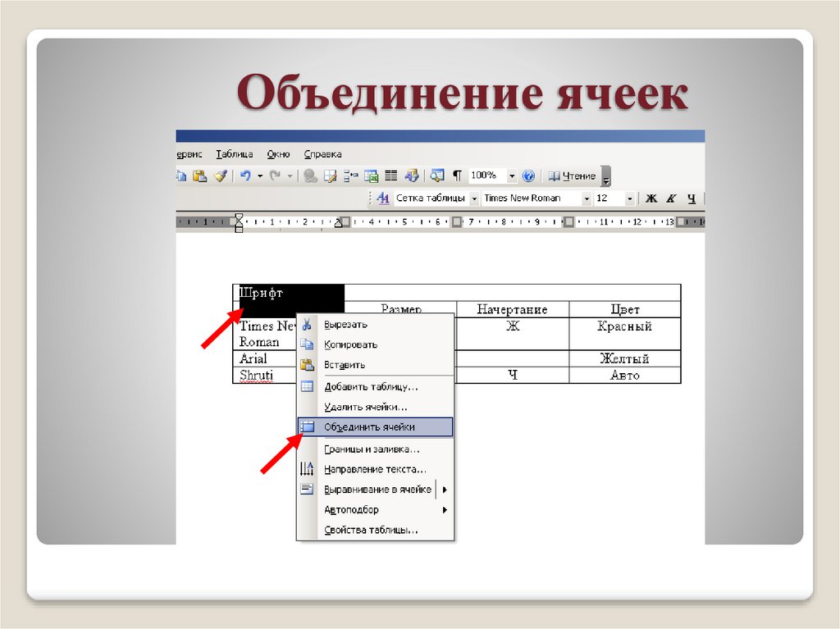Click the Undo icon

pos(244,175)
